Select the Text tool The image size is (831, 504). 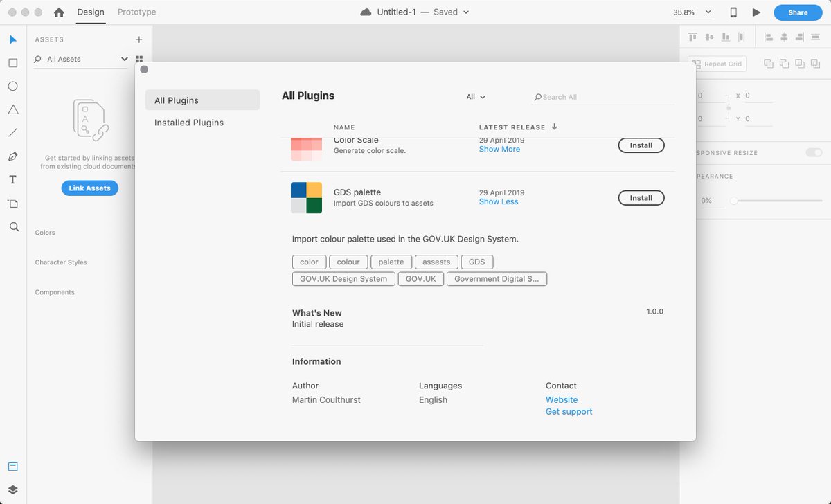[12, 180]
